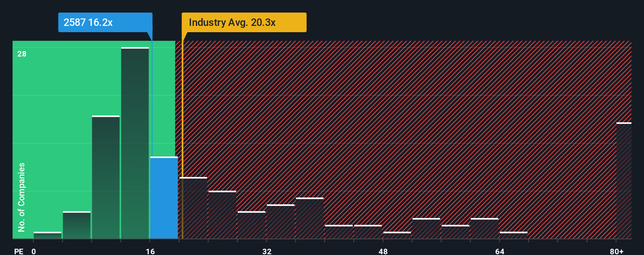The height and width of the screenshot is (255, 644).
Task: Click the x-axis tick label '16'
Action: [x=150, y=251]
